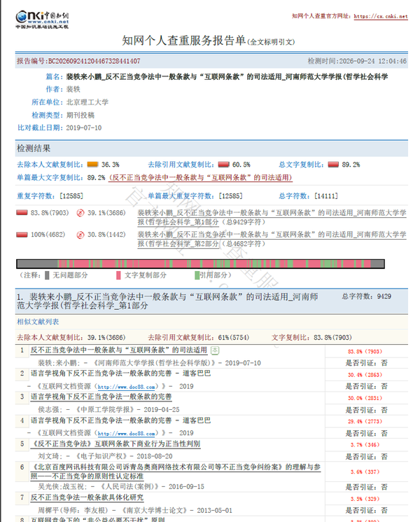420x522 pixels.
Task: Open the underlined single-paper max copy title link
Action: click(200, 178)
